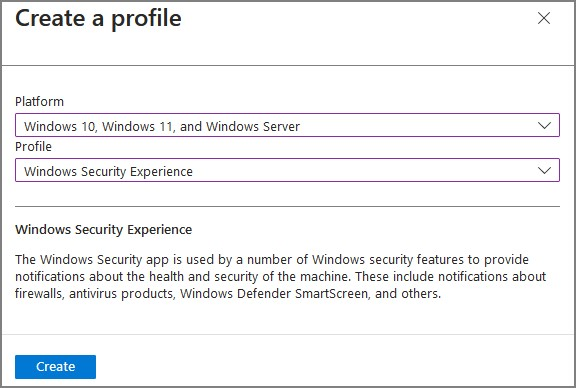
Task: Click the Create button
Action: pos(55,367)
